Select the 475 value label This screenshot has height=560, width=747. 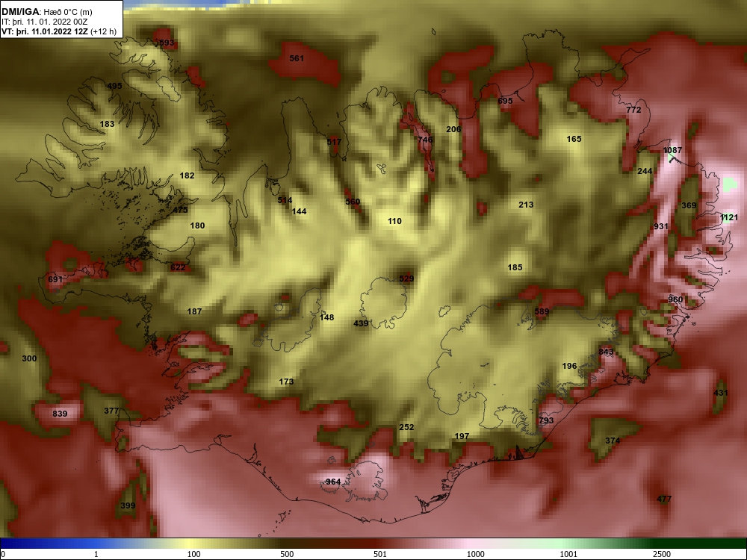(180, 210)
